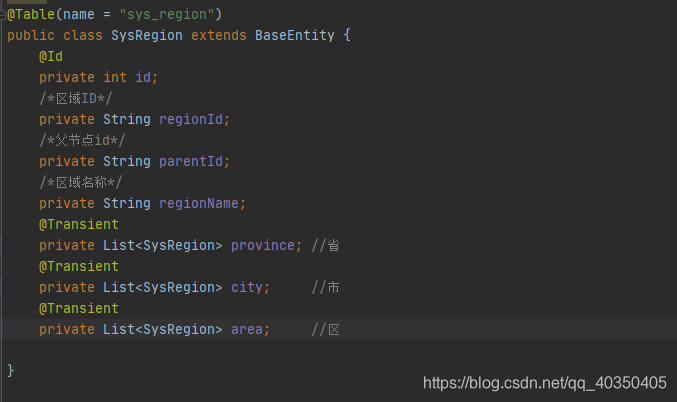
Task: Click the parentId field name
Action: pyautogui.click(x=190, y=161)
